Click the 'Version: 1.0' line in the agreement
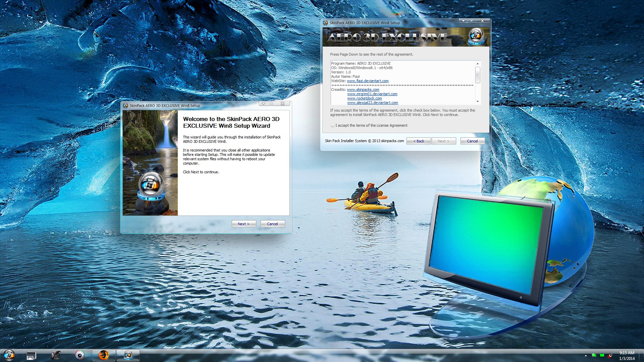Screen dimensions: 644x362 (341, 72)
